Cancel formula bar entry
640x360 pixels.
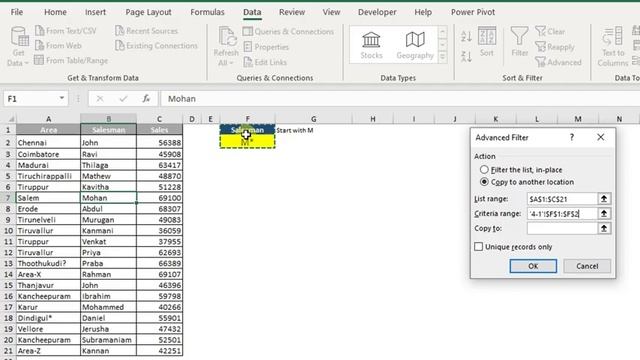pos(100,99)
